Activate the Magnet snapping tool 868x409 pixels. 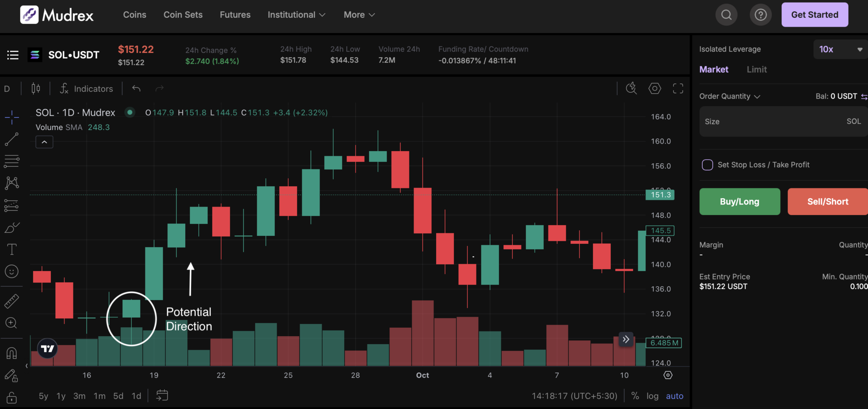11,353
